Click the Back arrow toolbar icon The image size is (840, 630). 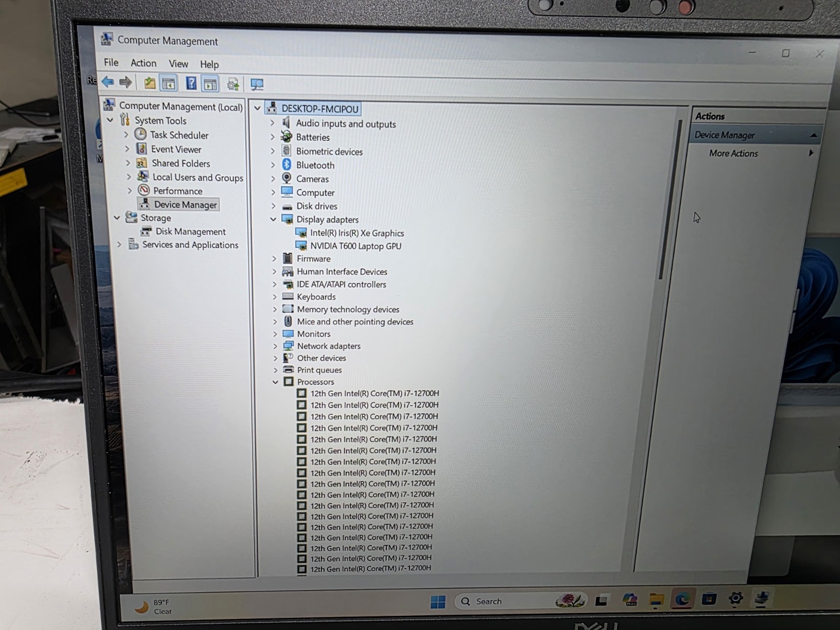108,82
